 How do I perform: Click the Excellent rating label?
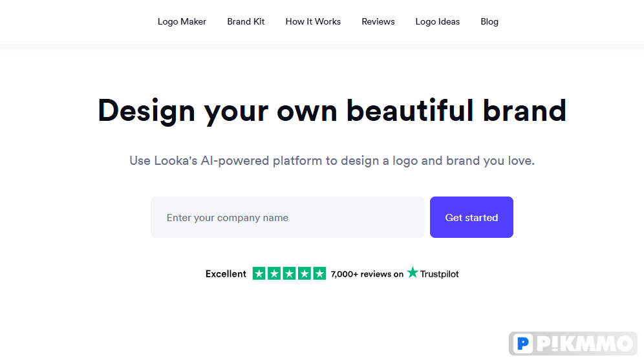click(x=226, y=273)
